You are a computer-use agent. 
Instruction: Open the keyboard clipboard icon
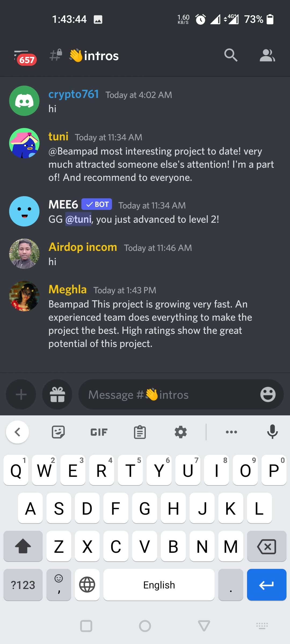click(140, 432)
